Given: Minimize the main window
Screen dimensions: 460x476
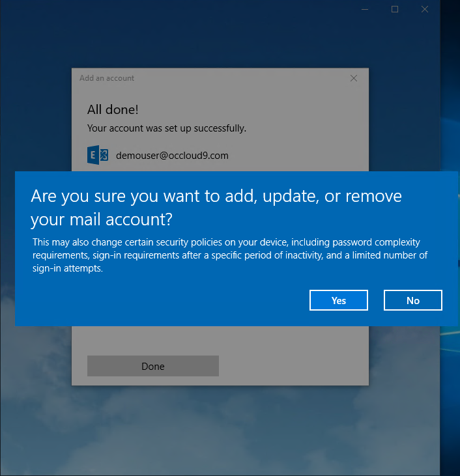Looking at the screenshot, I should point(365,9).
